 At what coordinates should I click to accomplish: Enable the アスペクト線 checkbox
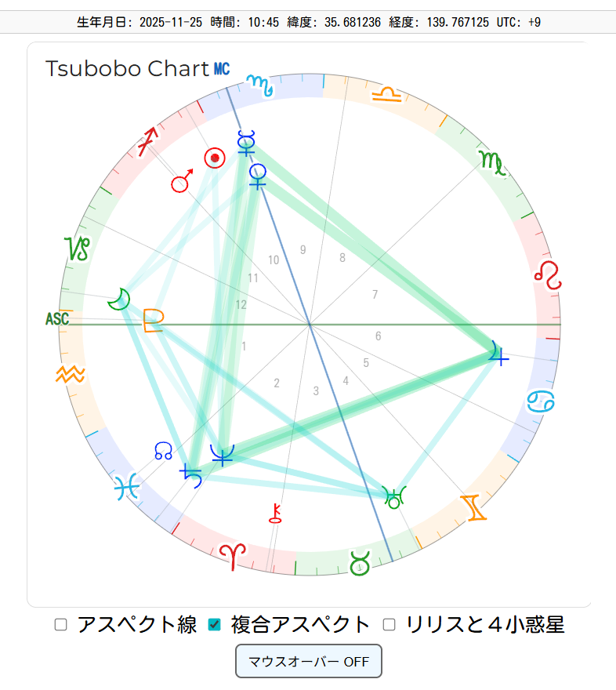click(x=61, y=625)
